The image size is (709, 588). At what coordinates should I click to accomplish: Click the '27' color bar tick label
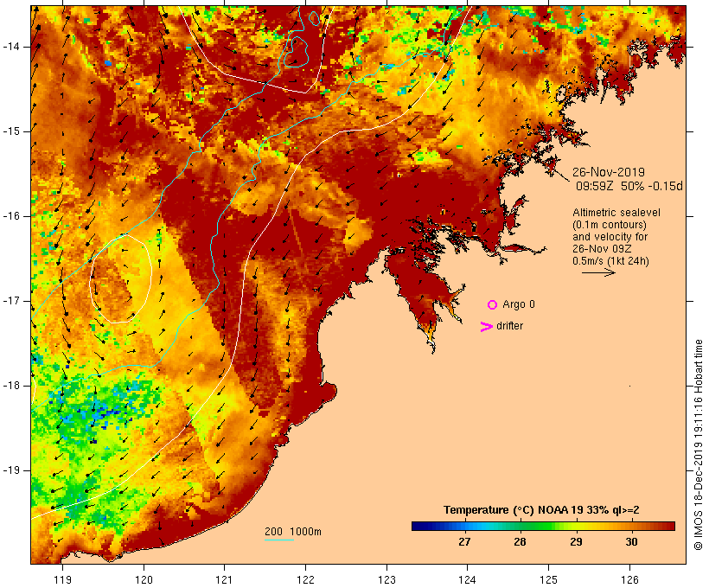465,542
